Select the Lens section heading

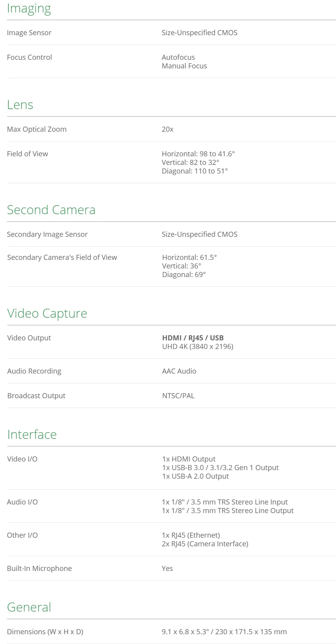(20, 105)
